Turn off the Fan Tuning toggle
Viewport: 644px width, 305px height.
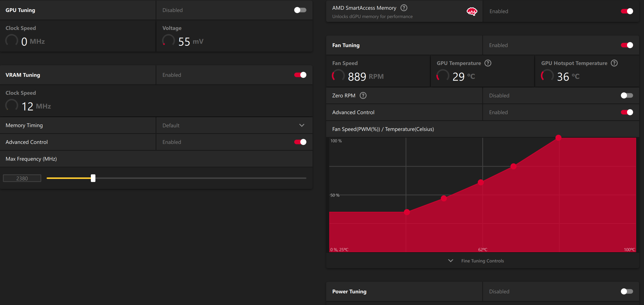pyautogui.click(x=627, y=45)
